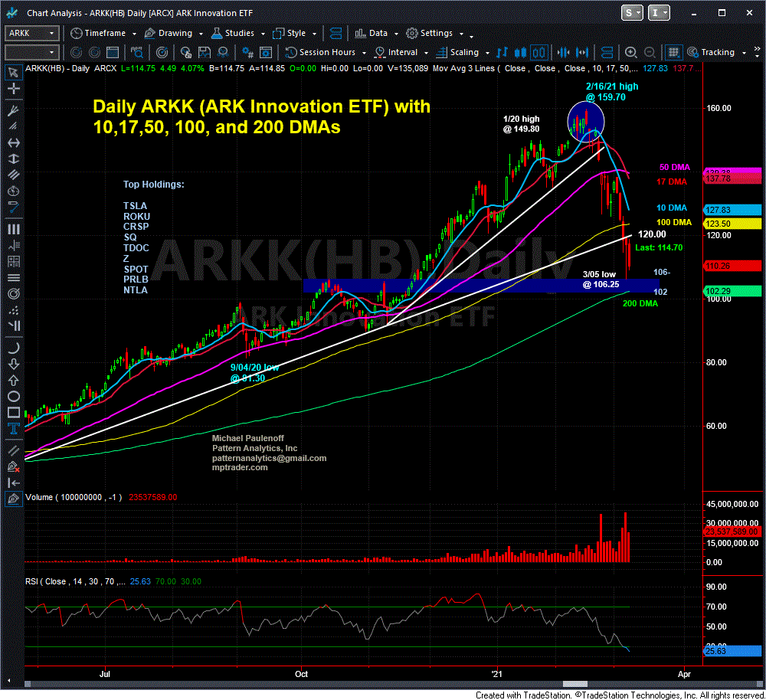
Task: Click the 25.63 RSI value tag
Action: (732, 651)
